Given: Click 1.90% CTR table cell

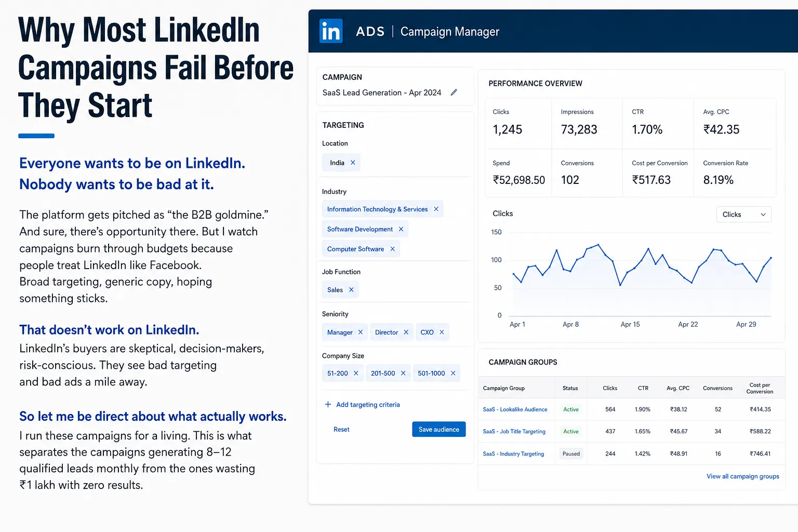Looking at the screenshot, I should coord(643,409).
